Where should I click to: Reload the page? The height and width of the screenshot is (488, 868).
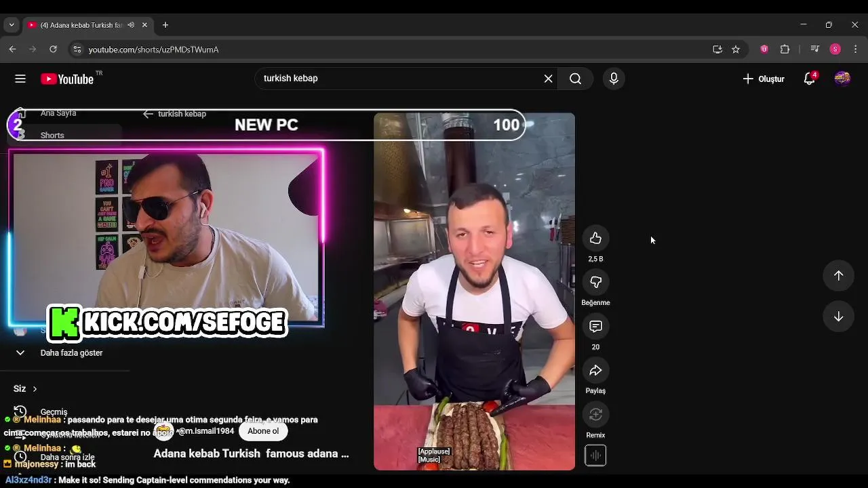53,49
